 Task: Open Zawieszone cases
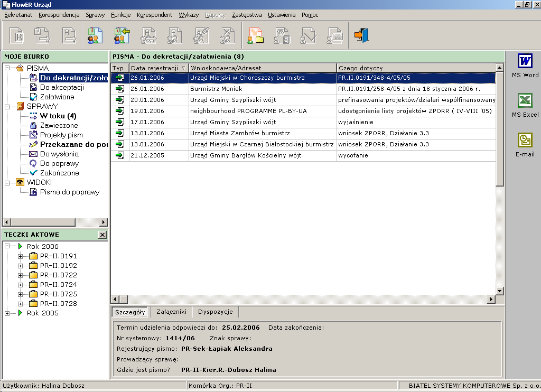(x=59, y=126)
